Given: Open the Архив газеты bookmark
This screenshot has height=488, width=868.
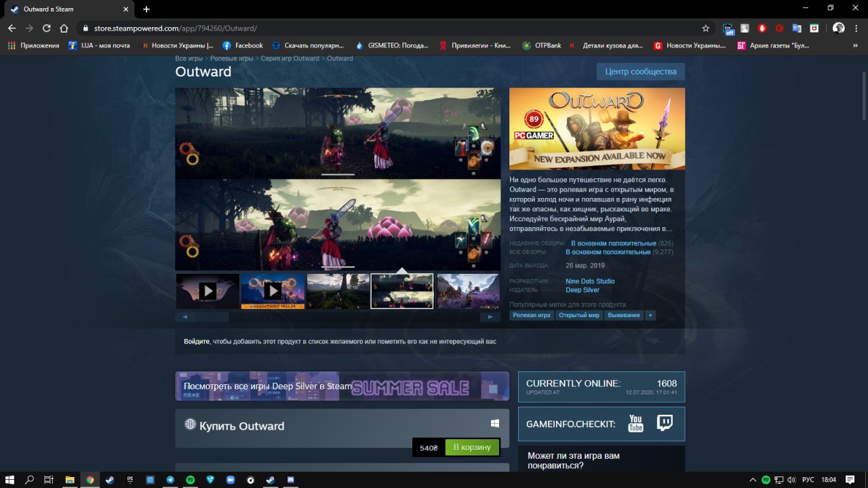Looking at the screenshot, I should (773, 45).
